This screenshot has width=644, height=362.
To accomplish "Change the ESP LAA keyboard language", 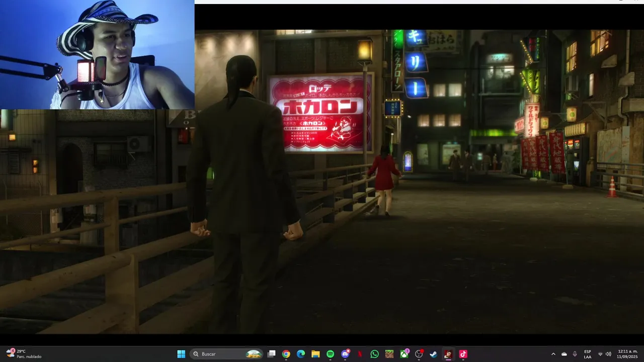I will (588, 354).
